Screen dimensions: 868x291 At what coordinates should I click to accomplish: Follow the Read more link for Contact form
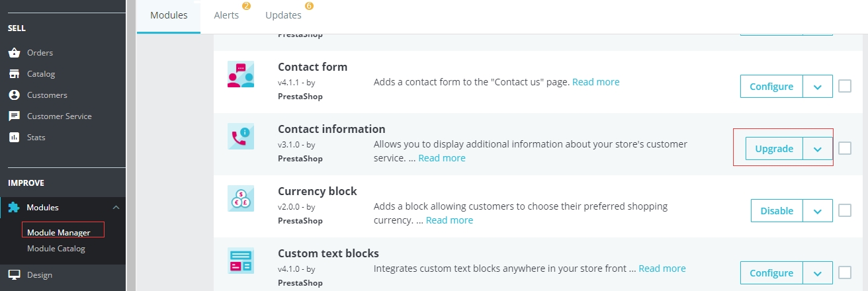coord(595,82)
